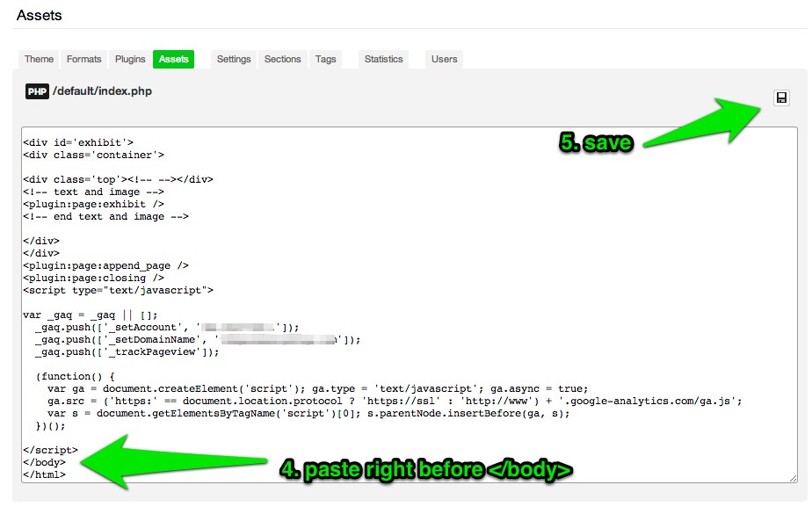Click the div id='exhibit' first line
This screenshot has width=812, height=514.
click(x=78, y=142)
